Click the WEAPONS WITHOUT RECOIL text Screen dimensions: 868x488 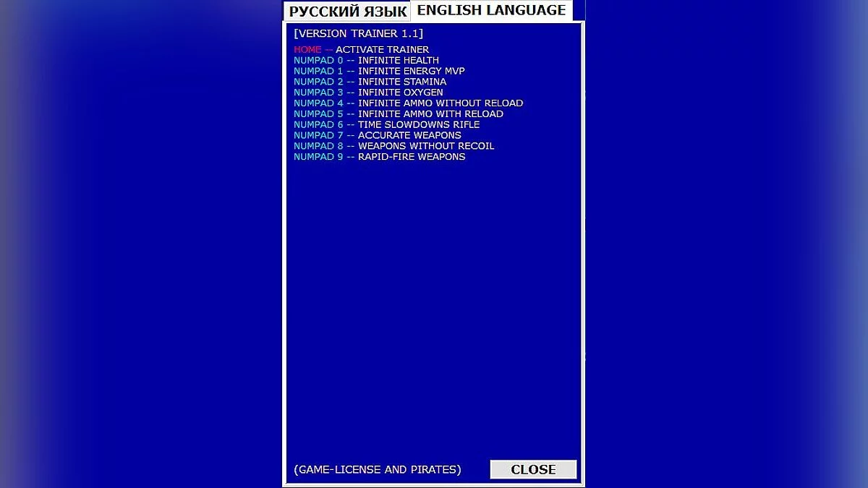[426, 146]
